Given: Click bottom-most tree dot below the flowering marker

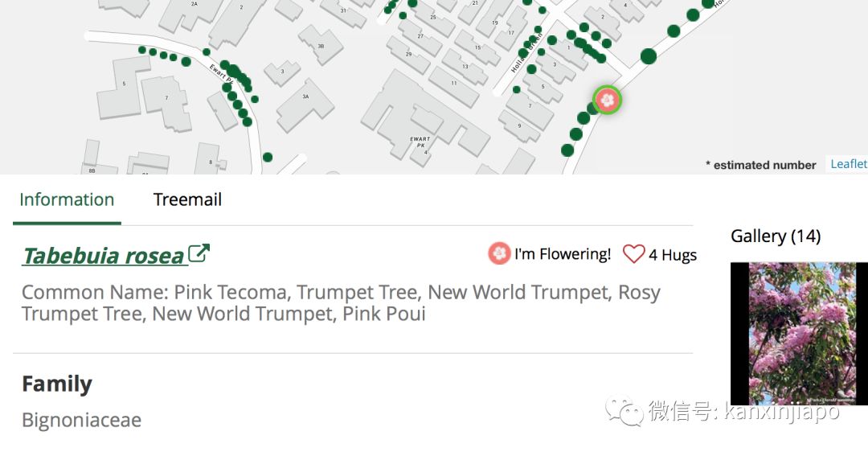Looking at the screenshot, I should [x=567, y=150].
